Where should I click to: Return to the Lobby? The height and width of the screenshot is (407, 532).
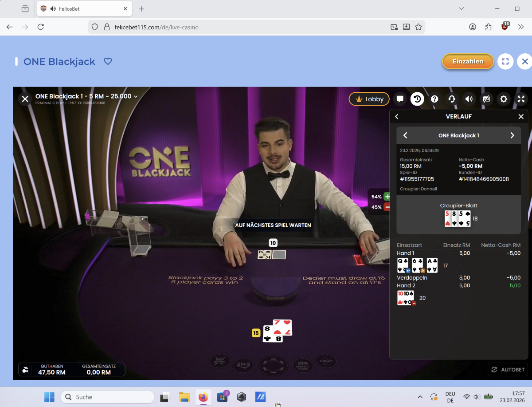pos(369,99)
